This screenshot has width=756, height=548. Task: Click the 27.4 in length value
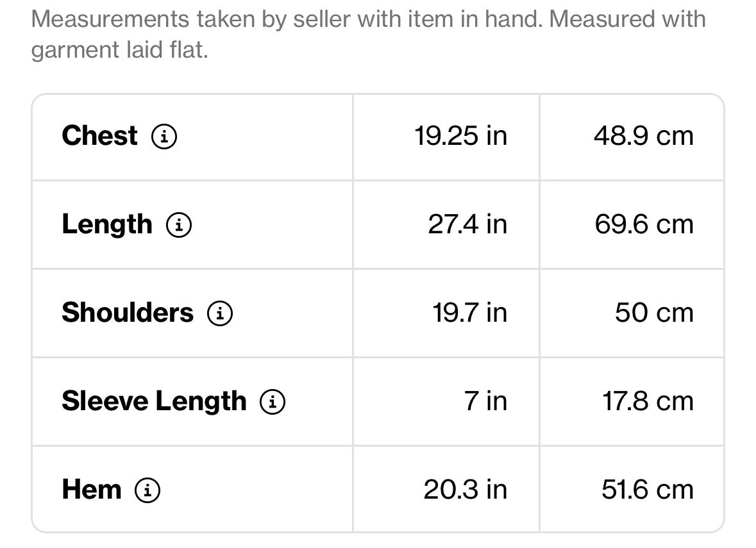pyautogui.click(x=467, y=224)
